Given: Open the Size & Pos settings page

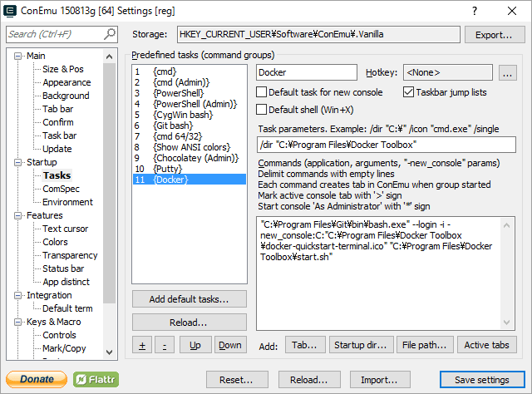Looking at the screenshot, I should 63,69.
